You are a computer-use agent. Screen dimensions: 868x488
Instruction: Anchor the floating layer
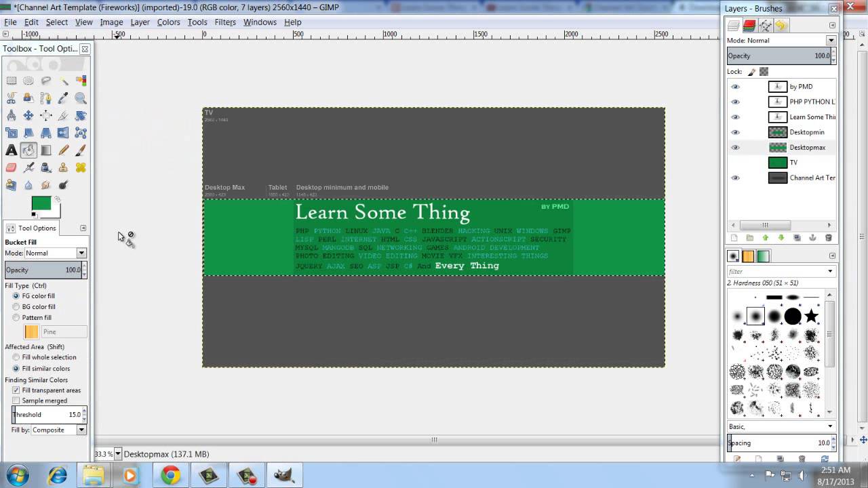click(x=812, y=238)
